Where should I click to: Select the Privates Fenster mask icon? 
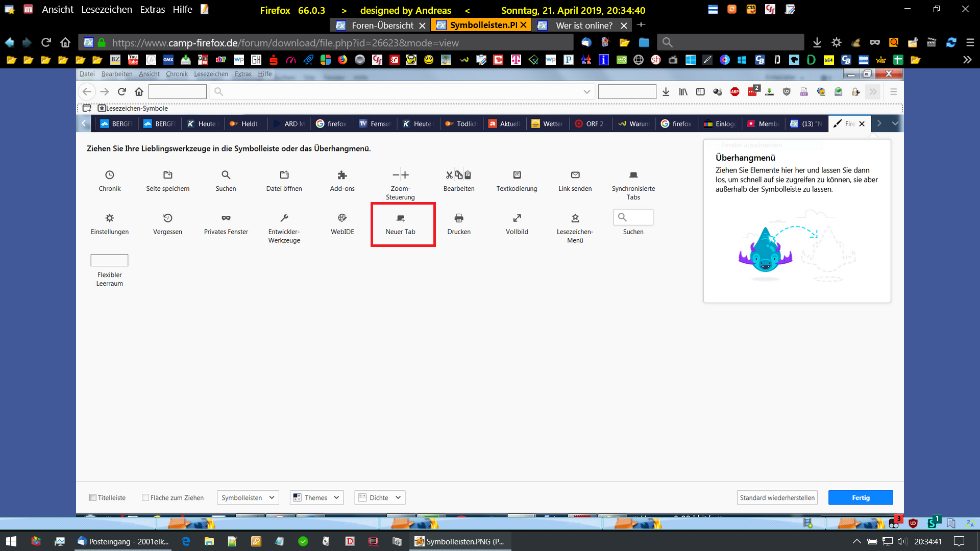[226, 218]
